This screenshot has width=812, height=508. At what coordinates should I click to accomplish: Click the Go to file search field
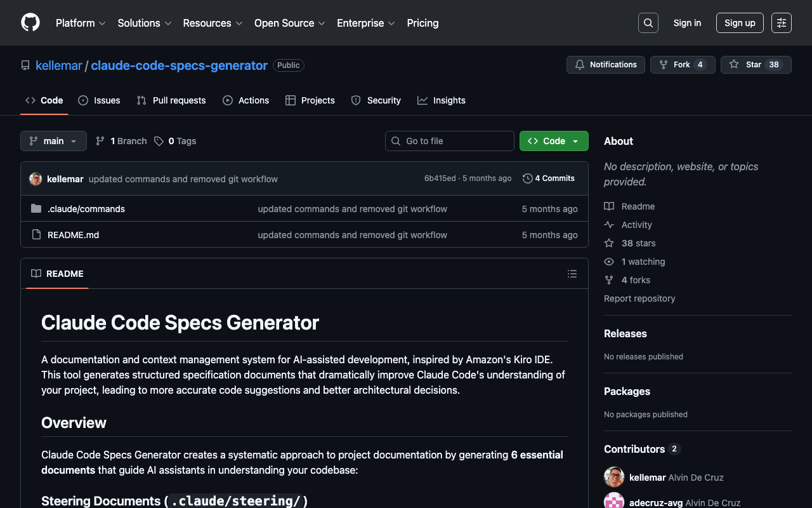pos(450,141)
